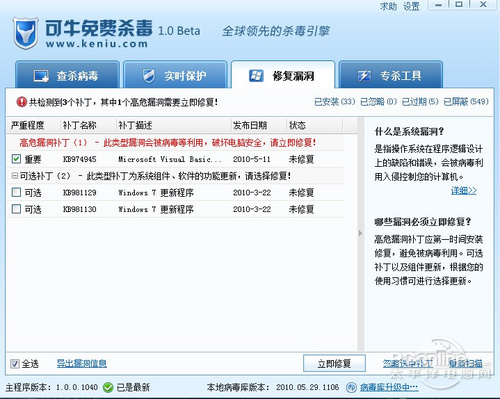
Task: Click the 2010-5-11 release date cell
Action: [252, 159]
